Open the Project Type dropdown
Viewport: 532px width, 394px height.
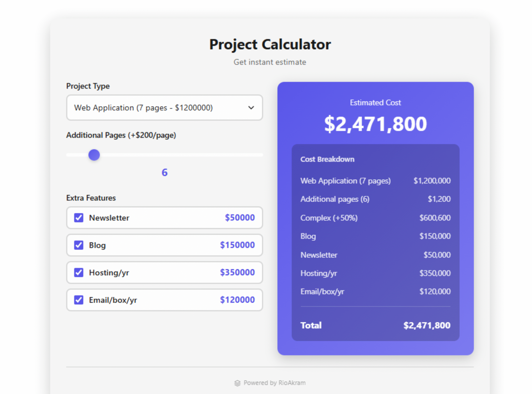[164, 108]
